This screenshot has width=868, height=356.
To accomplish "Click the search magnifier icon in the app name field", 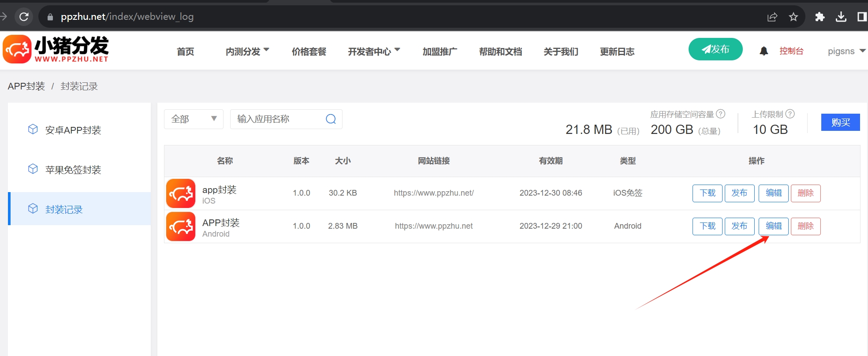I will [331, 119].
